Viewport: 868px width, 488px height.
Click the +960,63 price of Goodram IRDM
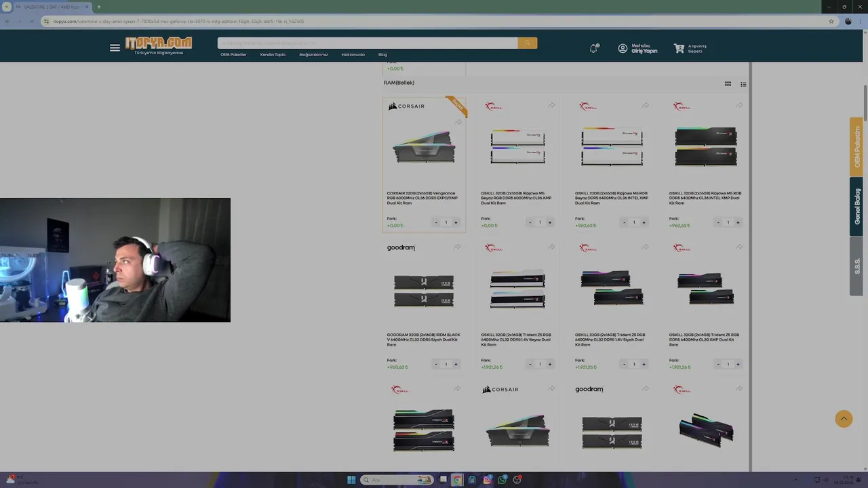[397, 367]
